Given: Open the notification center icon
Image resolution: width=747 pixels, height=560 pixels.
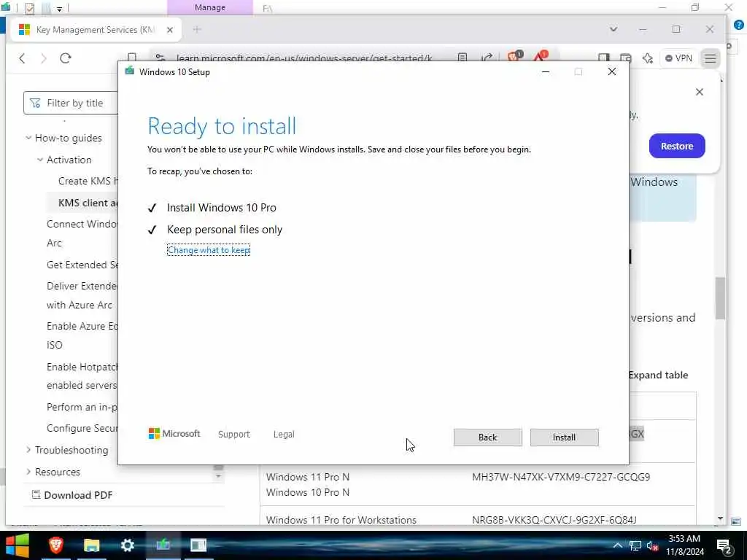Looking at the screenshot, I should (x=724, y=546).
